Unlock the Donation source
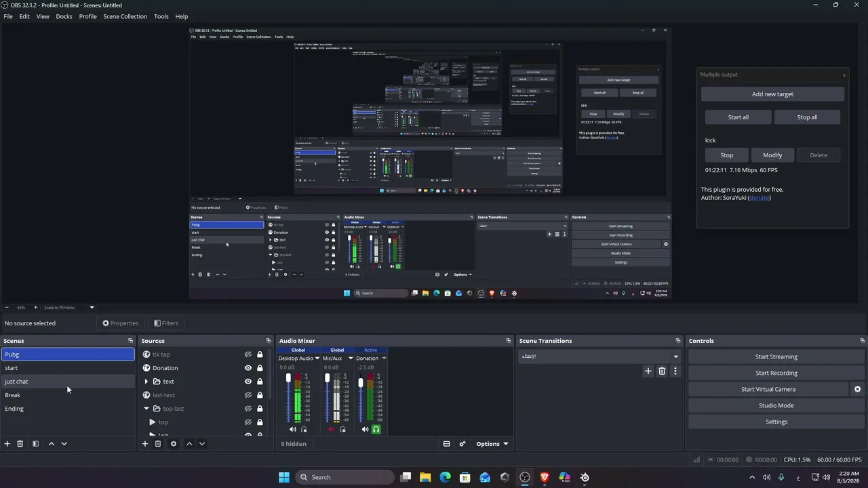 tap(260, 368)
